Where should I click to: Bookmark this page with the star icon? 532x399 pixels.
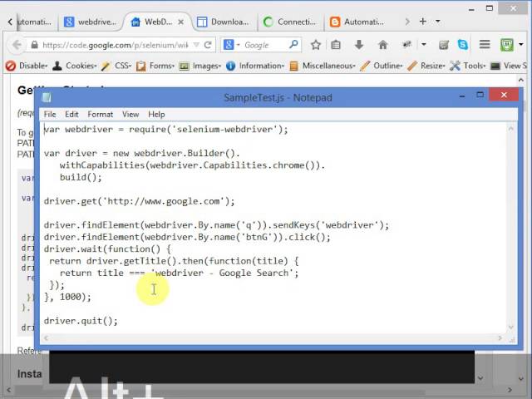(316, 45)
